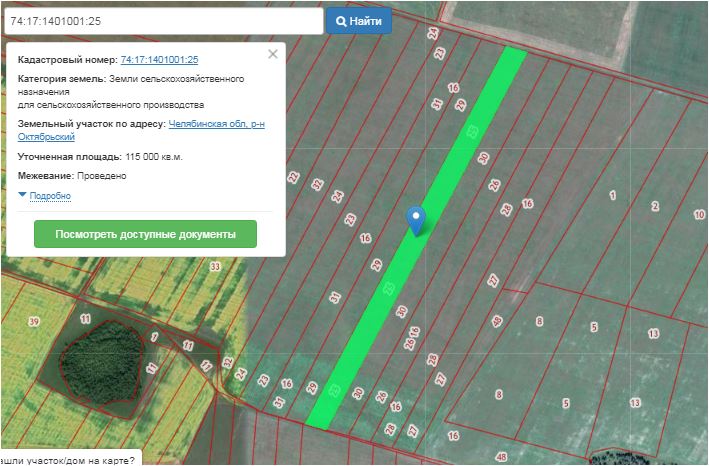Select parcel labeled 33 on the map

pyautogui.click(x=214, y=267)
